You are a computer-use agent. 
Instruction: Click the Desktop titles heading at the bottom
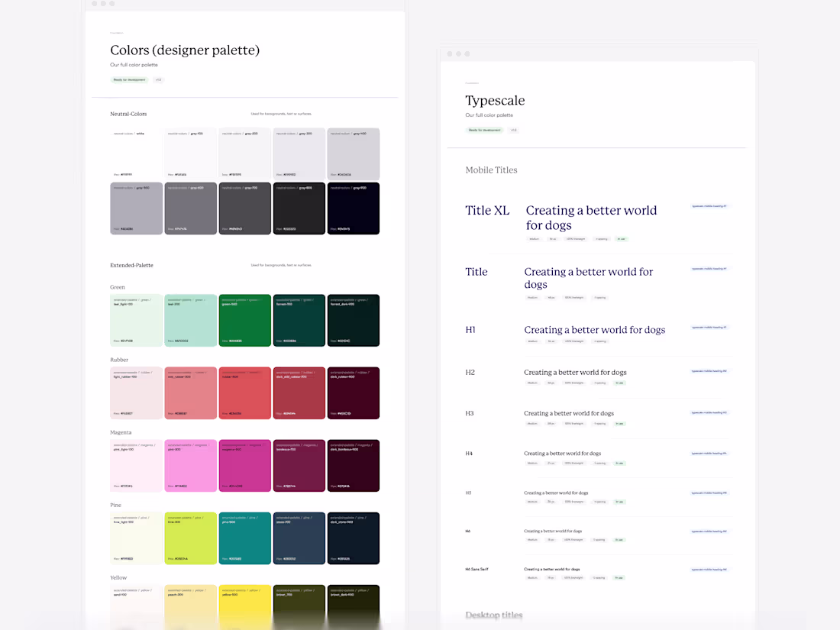493,615
